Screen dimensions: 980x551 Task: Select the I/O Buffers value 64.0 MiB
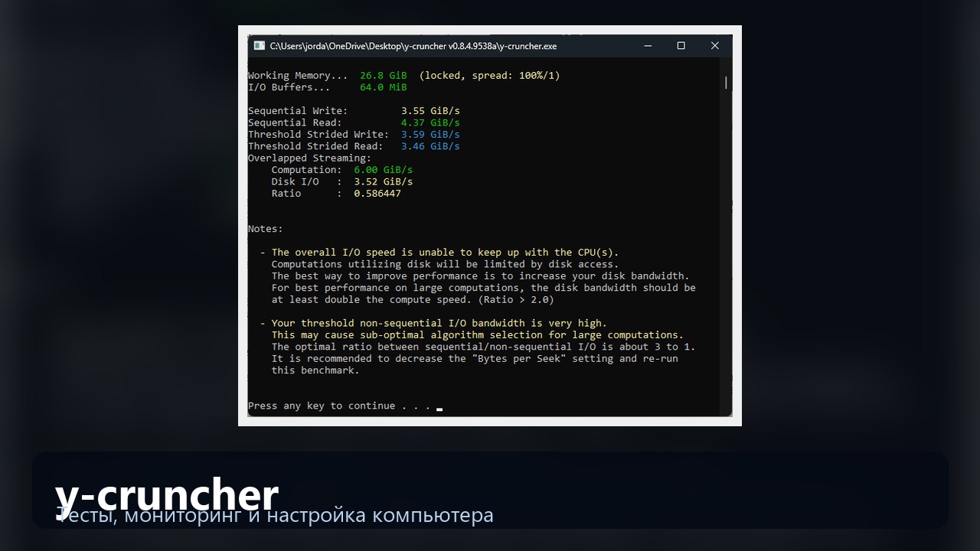coord(384,87)
